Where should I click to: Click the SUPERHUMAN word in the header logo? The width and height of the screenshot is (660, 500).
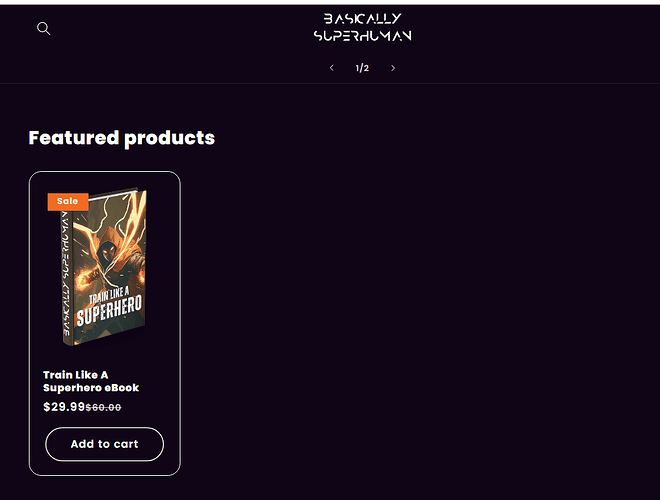pos(362,36)
